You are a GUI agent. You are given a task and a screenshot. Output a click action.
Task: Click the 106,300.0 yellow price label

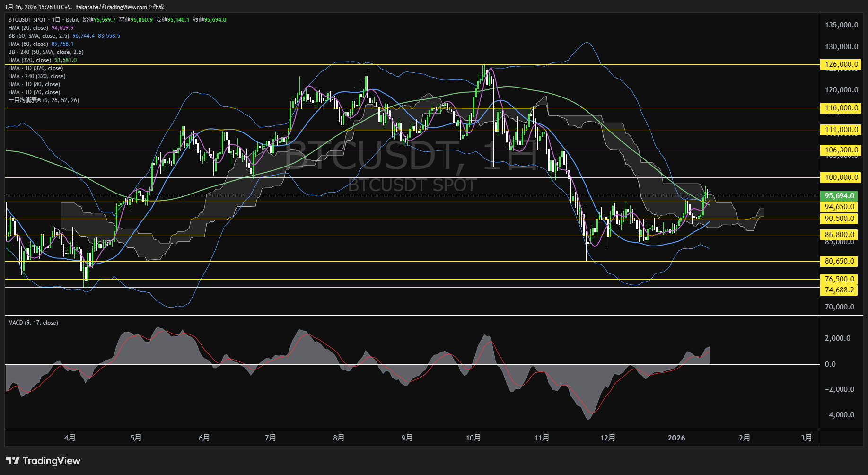841,150
